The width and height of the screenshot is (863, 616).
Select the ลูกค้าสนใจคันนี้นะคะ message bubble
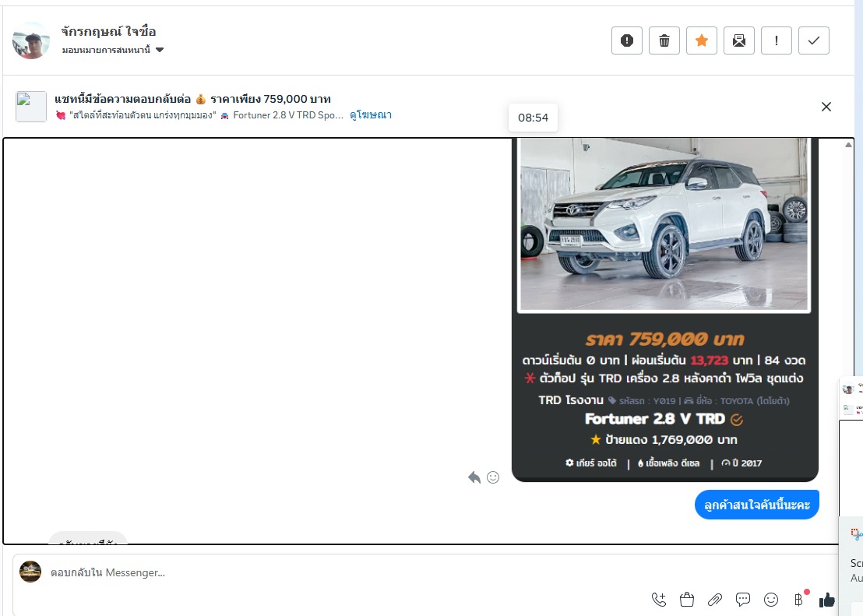[x=757, y=505]
